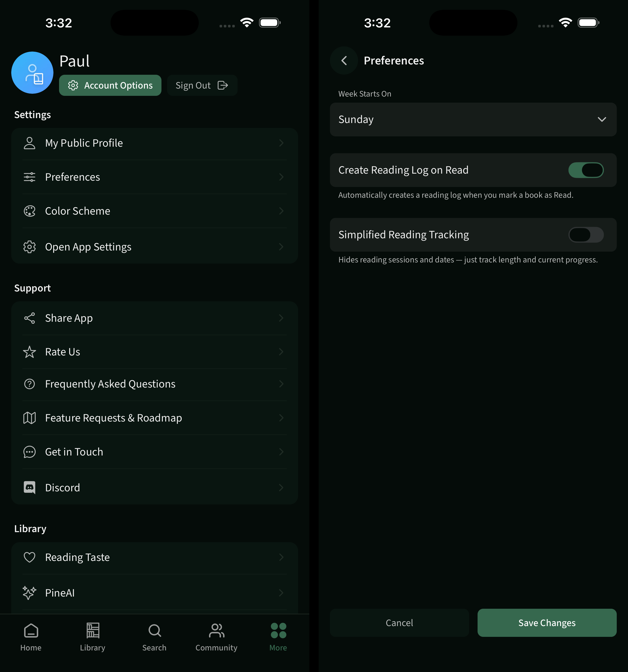Go back from Preferences screen
This screenshot has width=628, height=672.
344,60
